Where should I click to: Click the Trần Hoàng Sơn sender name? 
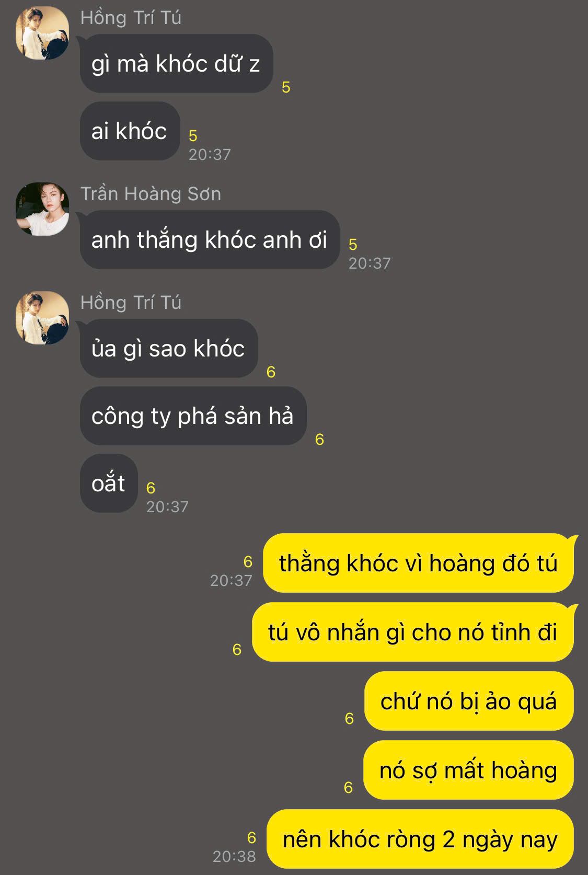point(151,194)
